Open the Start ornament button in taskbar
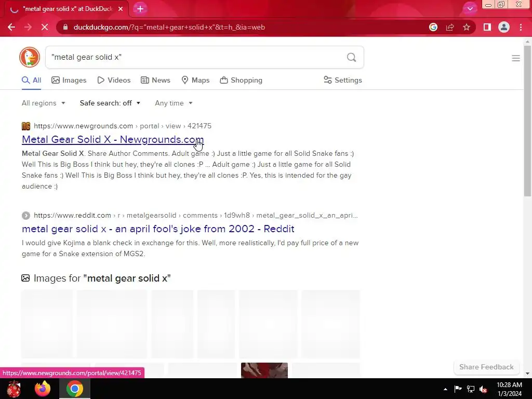The width and height of the screenshot is (532, 399). pyautogui.click(x=14, y=389)
